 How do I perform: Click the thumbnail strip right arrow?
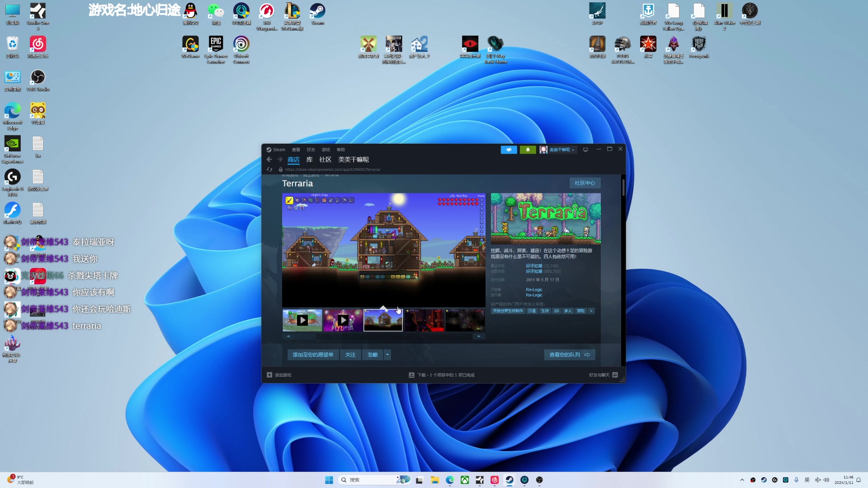479,336
